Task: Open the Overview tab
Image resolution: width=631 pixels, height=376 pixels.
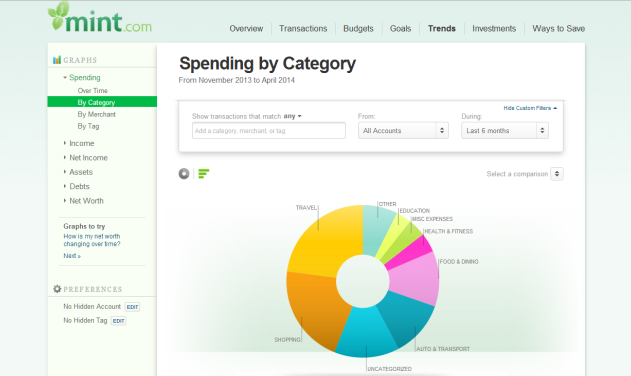Action: [x=246, y=29]
